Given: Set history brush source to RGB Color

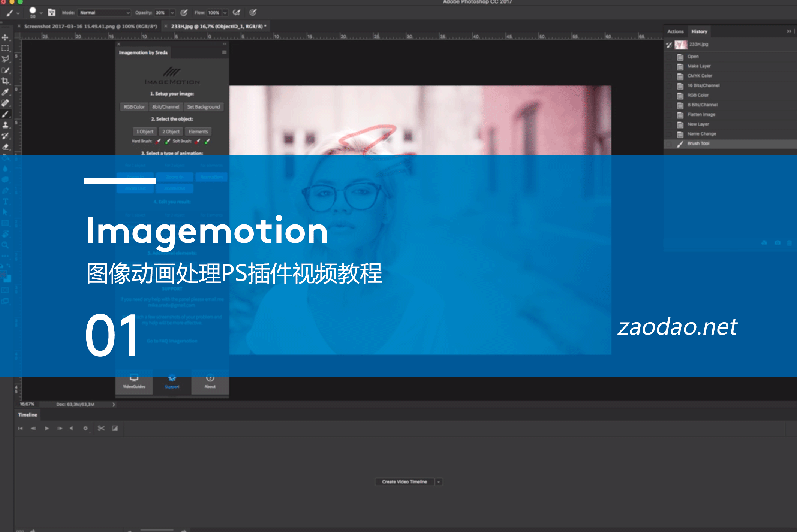Looking at the screenshot, I should coord(669,95).
